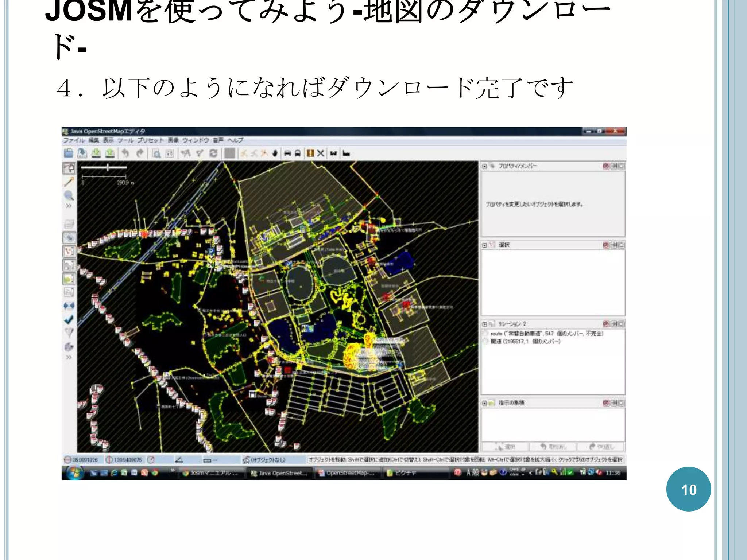This screenshot has height=560, width=747.
Task: Open the 画像 menu
Action: coord(173,140)
